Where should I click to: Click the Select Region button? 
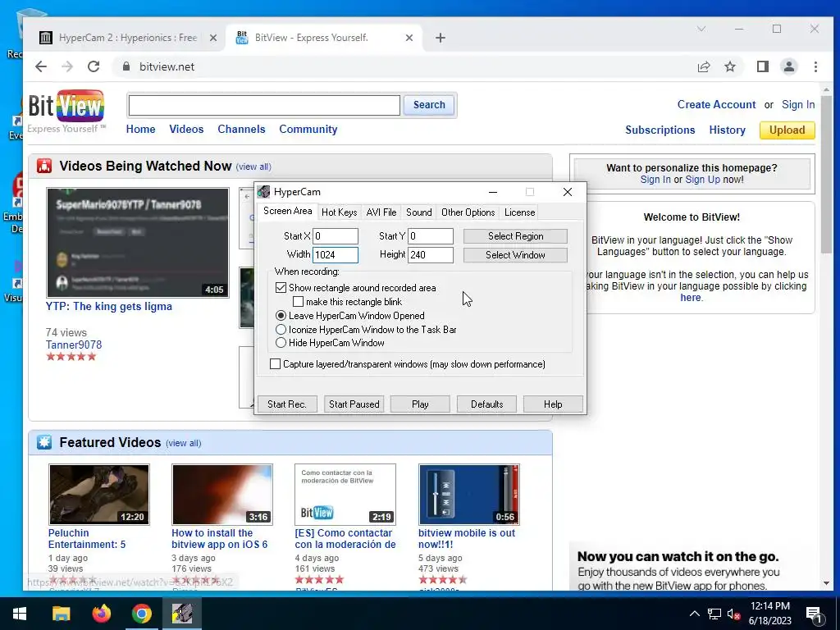click(515, 236)
